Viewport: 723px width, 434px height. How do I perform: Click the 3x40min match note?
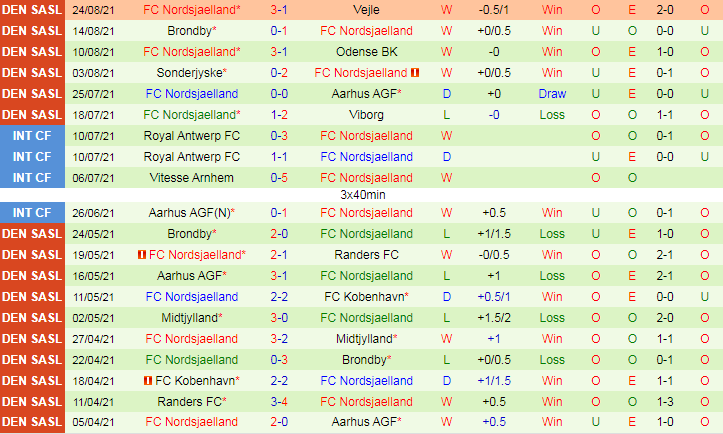click(x=363, y=194)
